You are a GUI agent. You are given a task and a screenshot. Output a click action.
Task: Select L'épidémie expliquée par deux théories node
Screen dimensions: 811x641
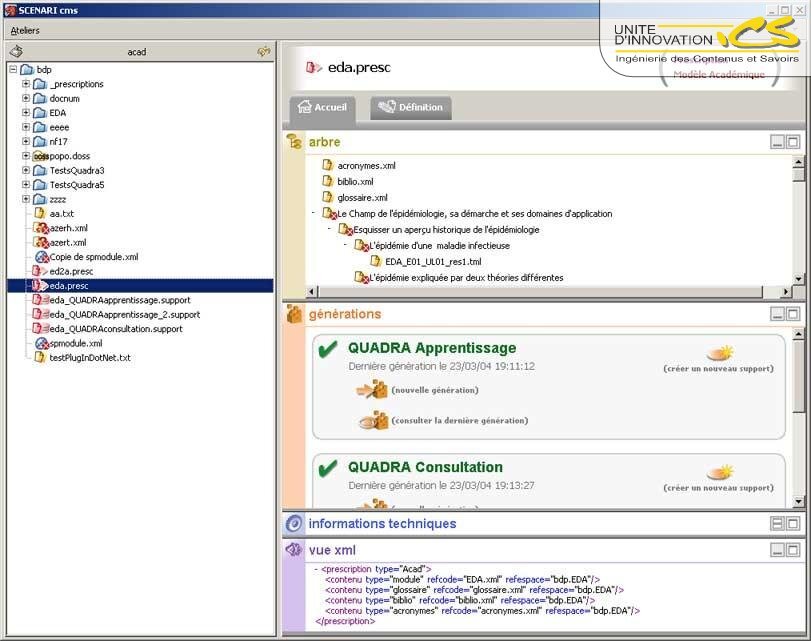(x=466, y=278)
